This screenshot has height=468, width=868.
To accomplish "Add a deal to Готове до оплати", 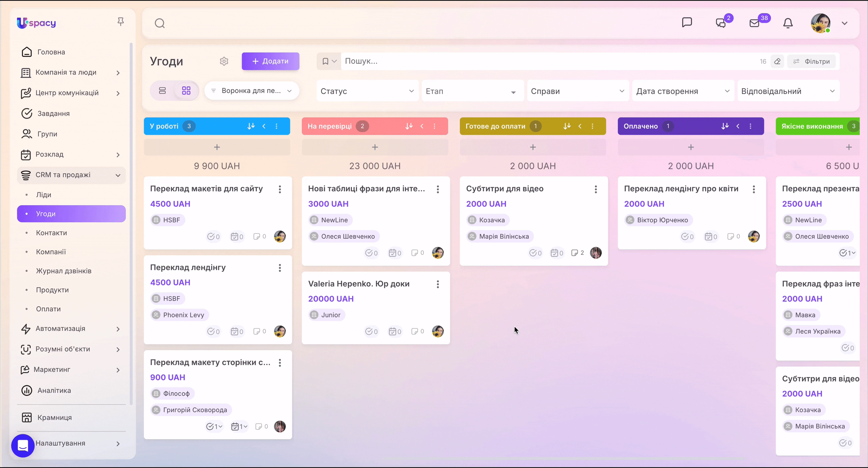I will point(533,147).
